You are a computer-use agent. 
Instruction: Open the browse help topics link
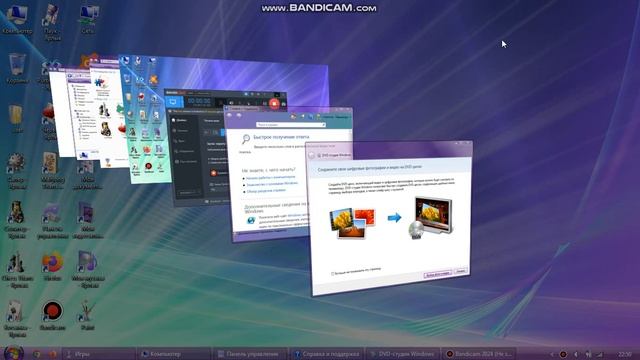click(266, 191)
